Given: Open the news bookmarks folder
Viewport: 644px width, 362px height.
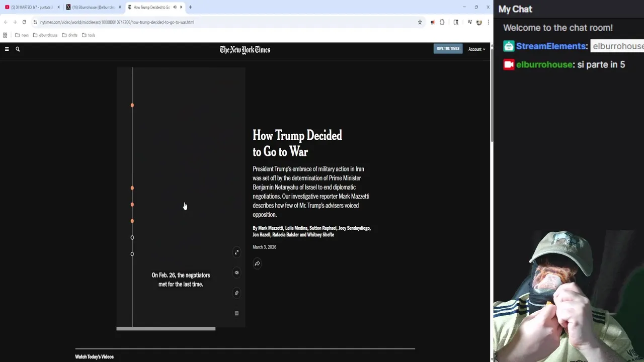Looking at the screenshot, I should (x=22, y=35).
